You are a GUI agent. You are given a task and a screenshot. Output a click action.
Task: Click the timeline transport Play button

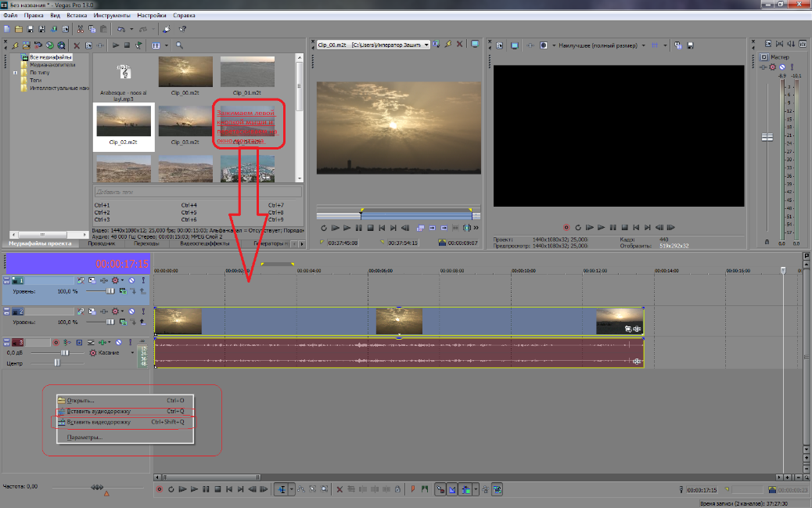tap(194, 489)
